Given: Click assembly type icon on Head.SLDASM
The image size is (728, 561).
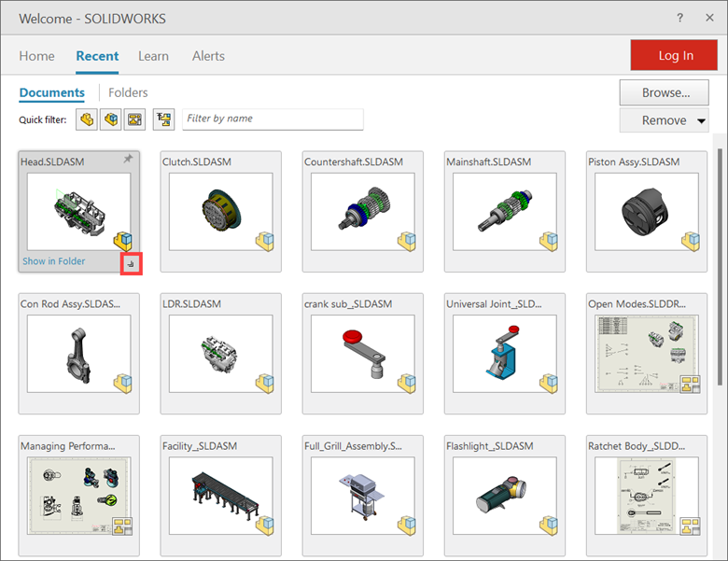Looking at the screenshot, I should click(x=123, y=242).
